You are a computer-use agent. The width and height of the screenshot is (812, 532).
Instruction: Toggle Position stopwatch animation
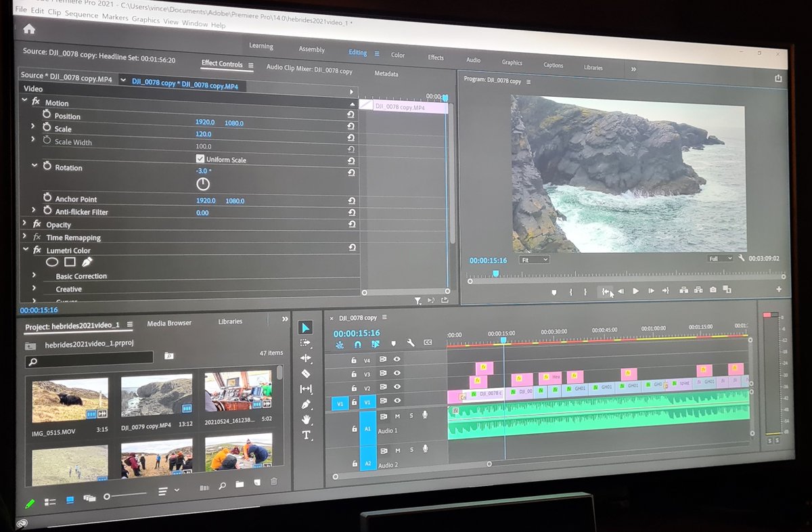point(47,115)
